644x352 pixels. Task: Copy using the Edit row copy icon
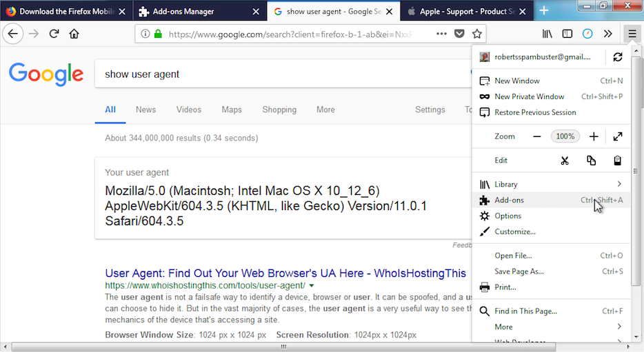pos(591,161)
